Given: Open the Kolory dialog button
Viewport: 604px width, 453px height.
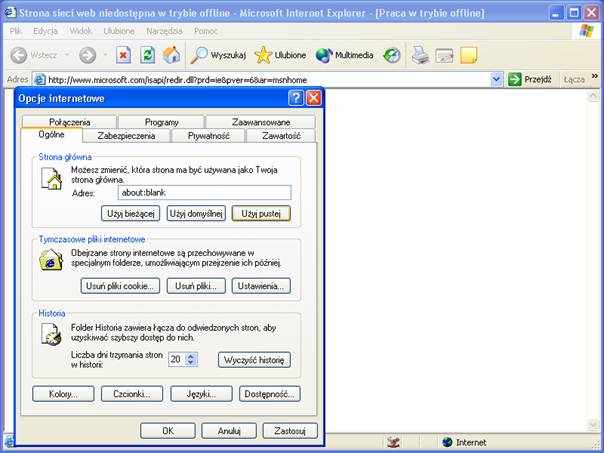Looking at the screenshot, I should click(x=63, y=394).
